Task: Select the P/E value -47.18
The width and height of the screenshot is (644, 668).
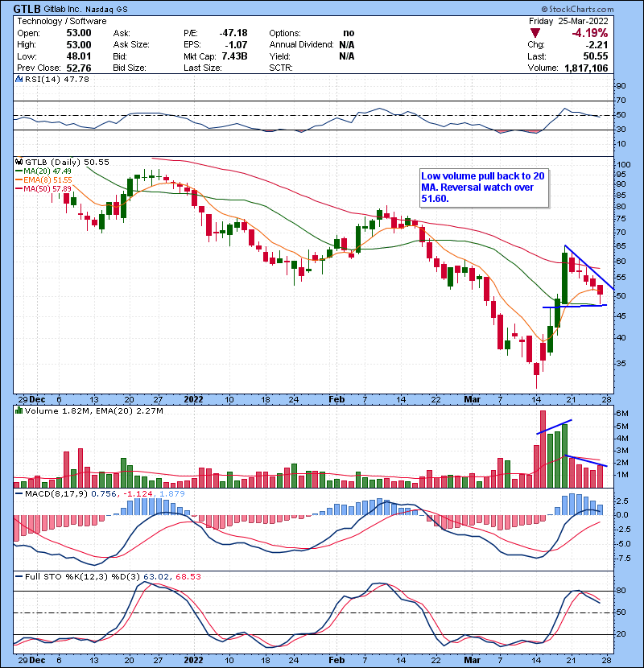Action: pos(233,33)
